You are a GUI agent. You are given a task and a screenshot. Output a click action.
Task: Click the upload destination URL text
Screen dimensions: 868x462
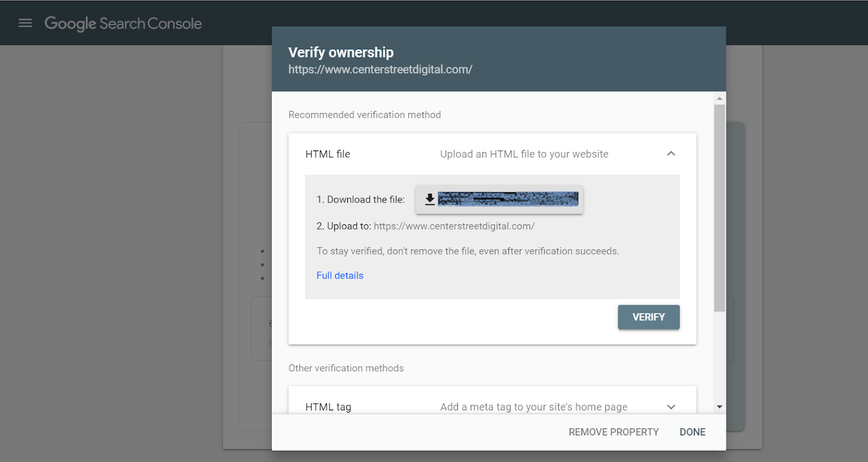tap(454, 226)
